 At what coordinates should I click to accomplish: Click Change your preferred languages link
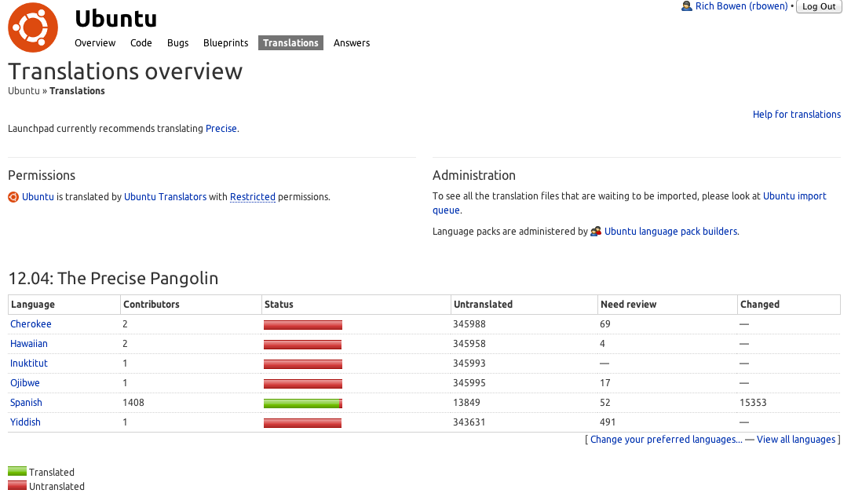[666, 440]
